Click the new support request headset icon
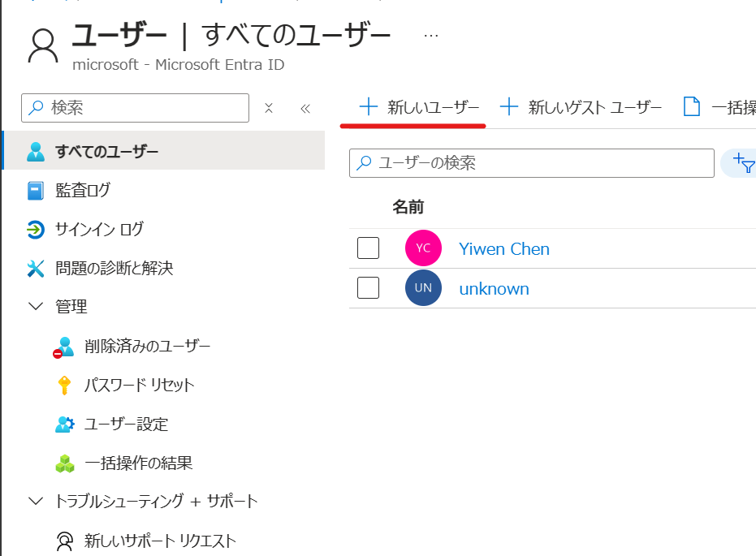Image resolution: width=756 pixels, height=556 pixels. coord(64,541)
